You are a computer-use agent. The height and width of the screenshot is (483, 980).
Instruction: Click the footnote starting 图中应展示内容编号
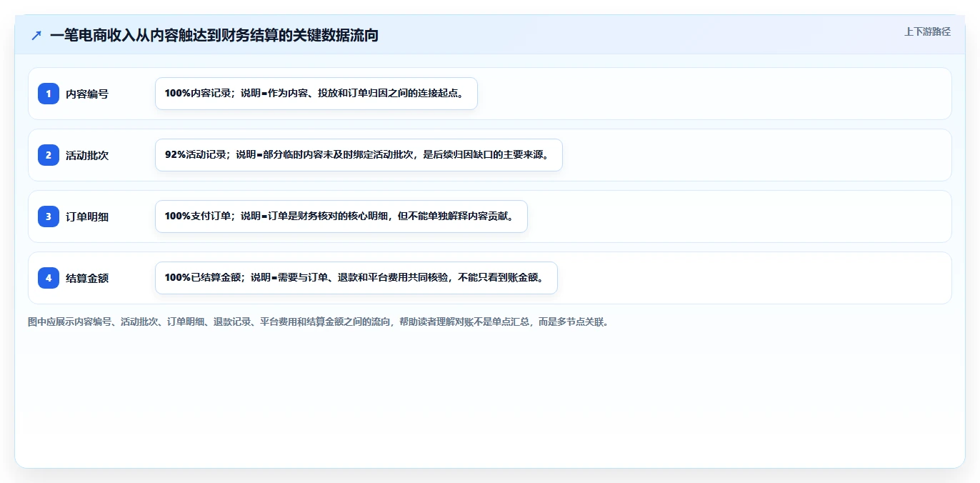(318, 322)
